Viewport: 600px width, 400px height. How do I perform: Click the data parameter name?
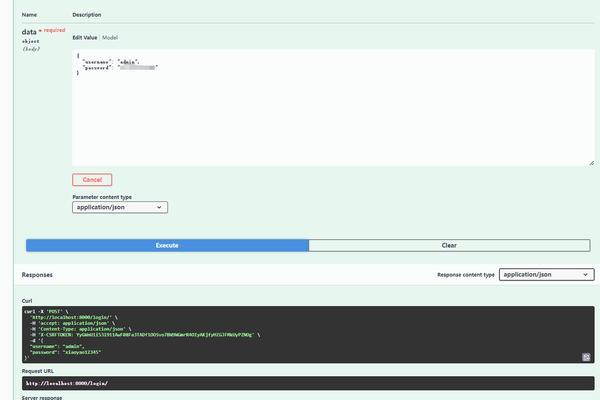(29, 32)
